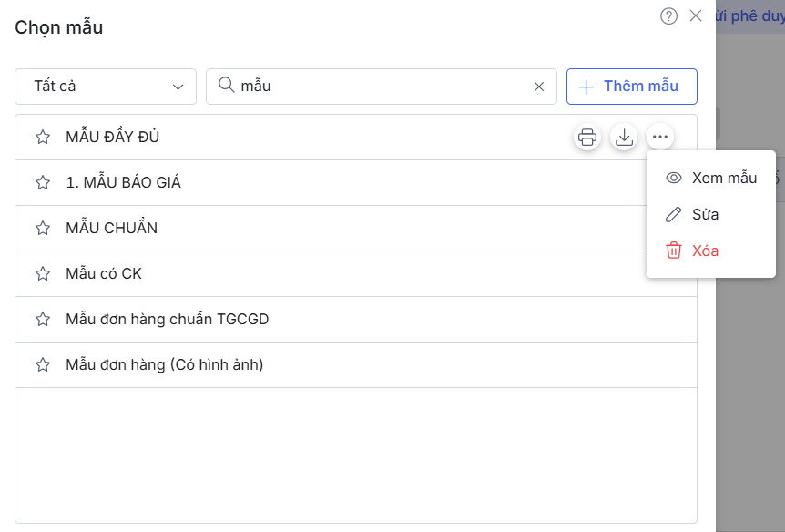Toggle the star next to Mẫu có CK

[43, 274]
